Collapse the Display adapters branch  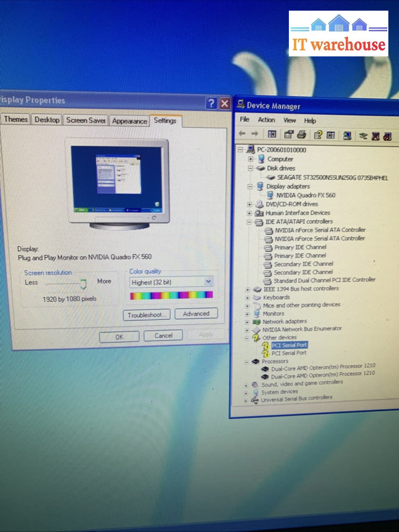click(x=250, y=186)
